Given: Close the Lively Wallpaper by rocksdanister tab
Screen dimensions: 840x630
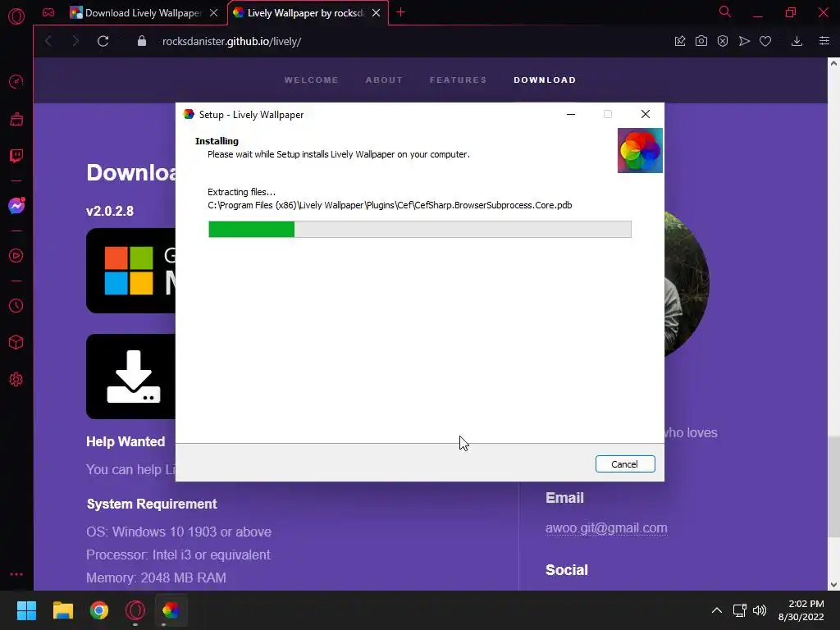Looking at the screenshot, I should pyautogui.click(x=376, y=13).
